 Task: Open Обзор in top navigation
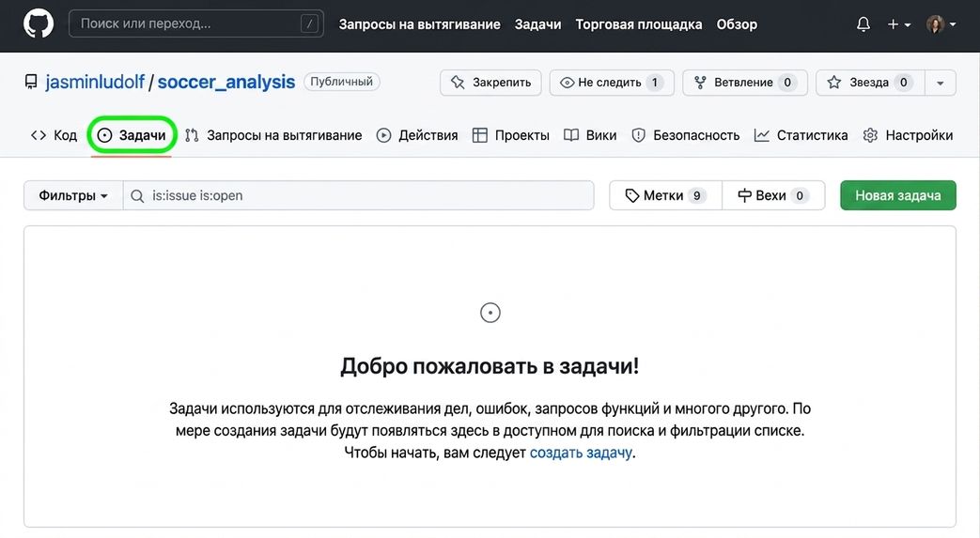click(x=737, y=24)
